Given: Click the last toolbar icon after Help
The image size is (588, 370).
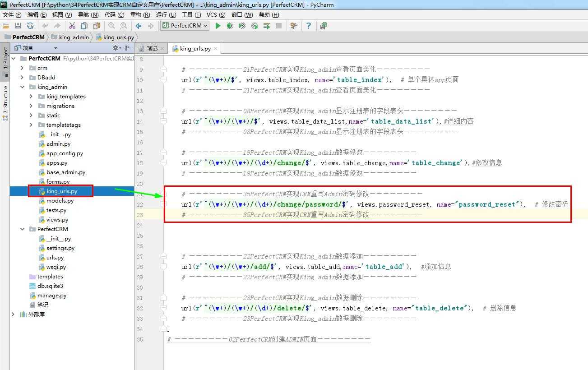Looking at the screenshot, I should [x=324, y=26].
